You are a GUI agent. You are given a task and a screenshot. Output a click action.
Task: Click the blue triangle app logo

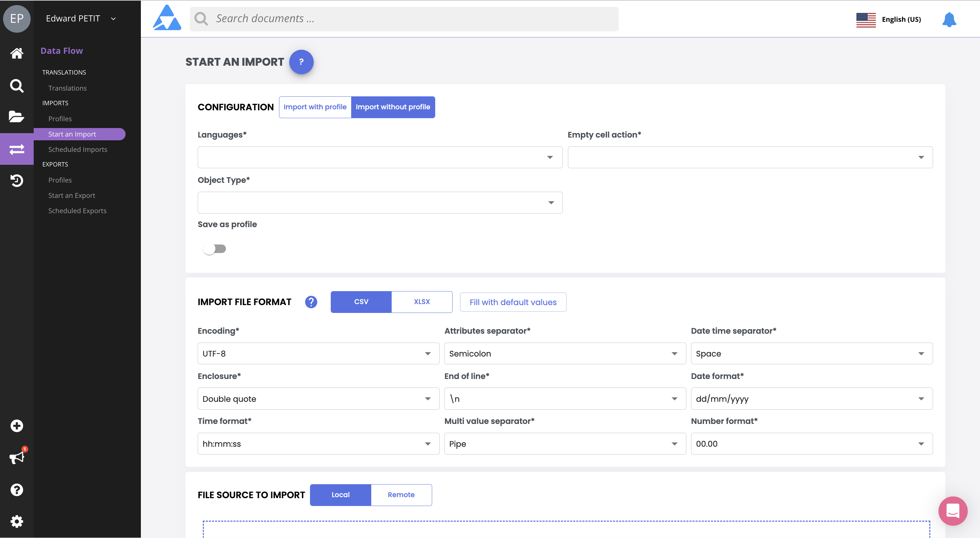click(x=167, y=18)
